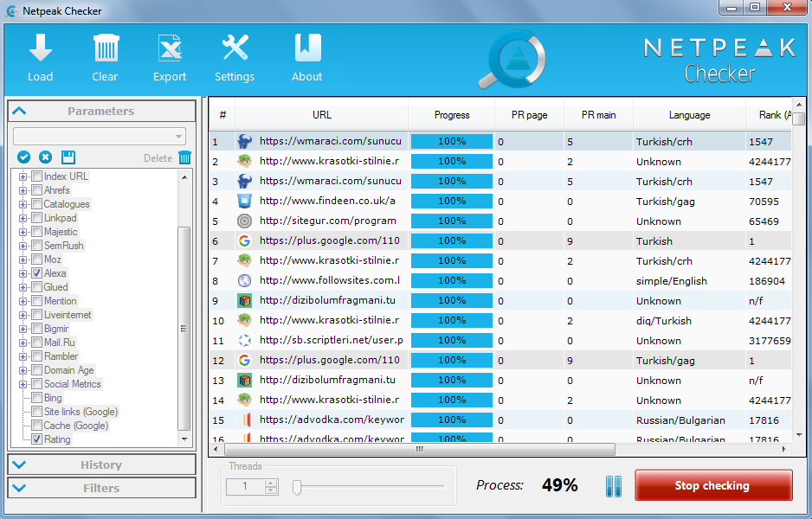Viewport: 812px width, 519px height.
Task: Enable the Moz checkbox
Action: 36,259
